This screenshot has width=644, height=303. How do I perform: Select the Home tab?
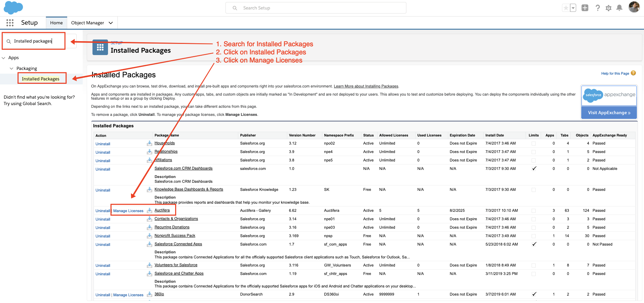(x=56, y=23)
